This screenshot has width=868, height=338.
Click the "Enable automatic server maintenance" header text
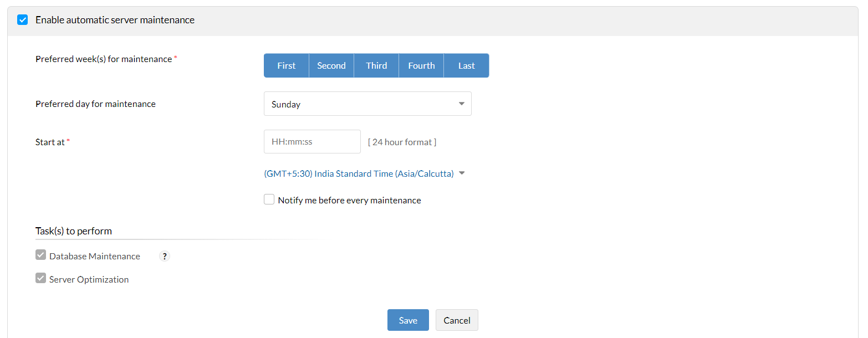point(115,20)
